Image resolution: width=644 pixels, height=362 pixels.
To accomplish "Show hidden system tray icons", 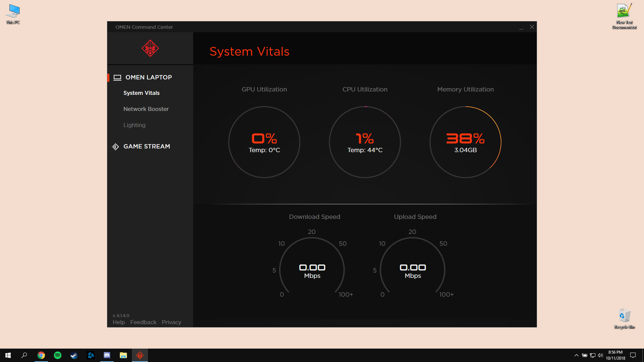I will [x=576, y=355].
